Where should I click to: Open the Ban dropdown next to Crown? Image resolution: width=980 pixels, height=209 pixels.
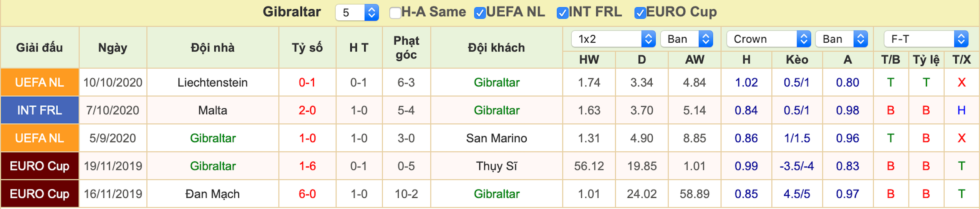click(841, 39)
